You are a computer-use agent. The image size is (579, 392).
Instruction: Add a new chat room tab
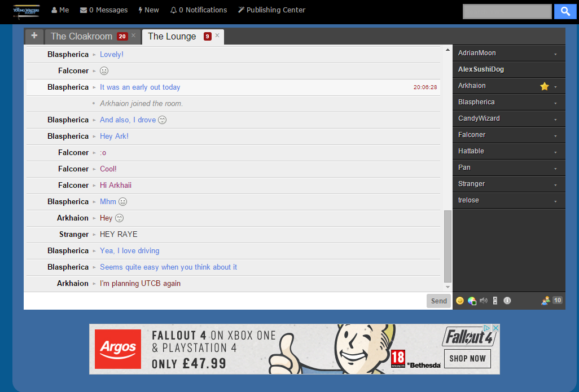(x=34, y=36)
